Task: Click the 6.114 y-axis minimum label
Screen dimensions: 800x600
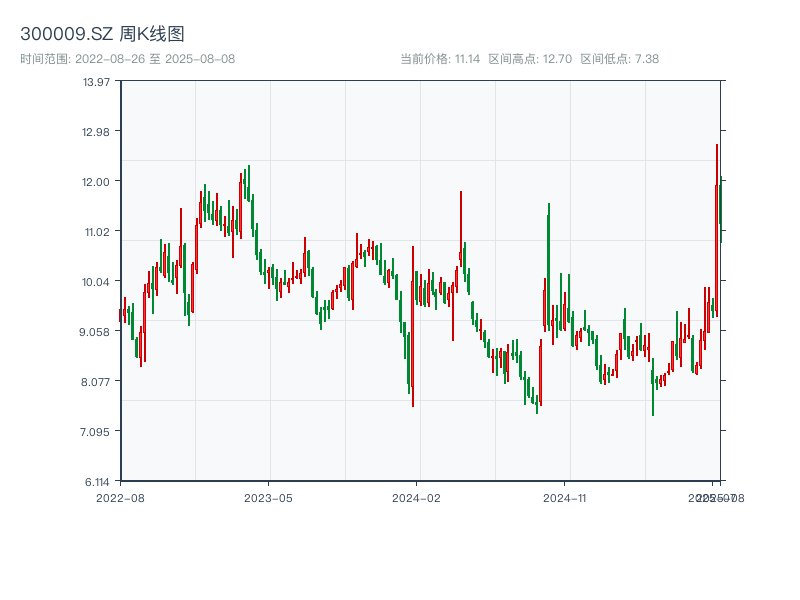Action: [94, 481]
